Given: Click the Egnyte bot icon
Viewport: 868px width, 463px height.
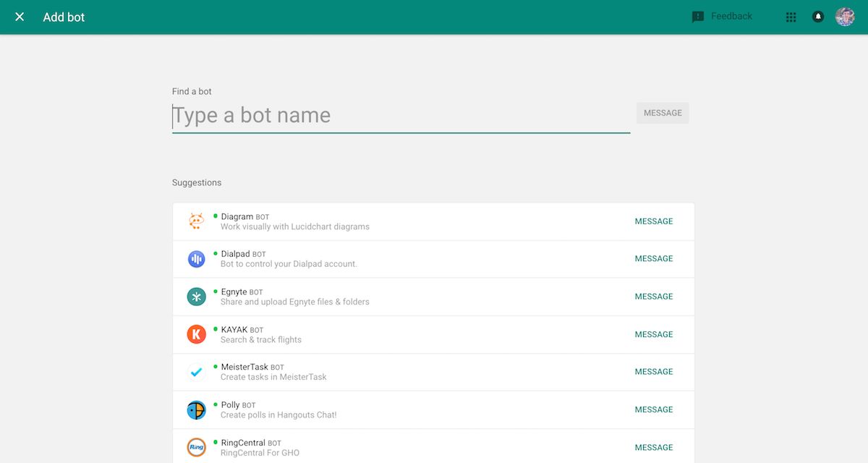Looking at the screenshot, I should pos(196,297).
